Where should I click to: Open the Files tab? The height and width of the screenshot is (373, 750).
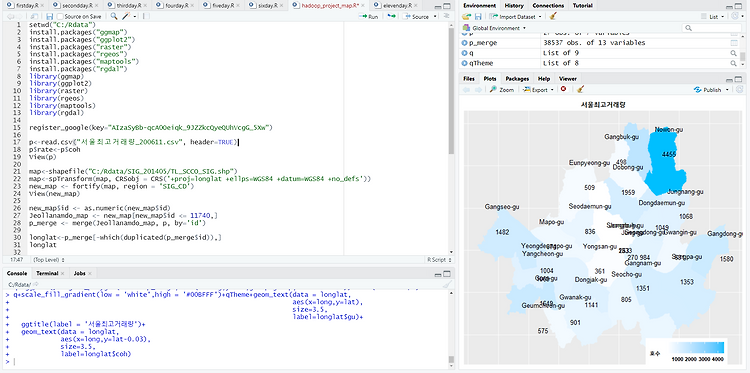[x=469, y=78]
